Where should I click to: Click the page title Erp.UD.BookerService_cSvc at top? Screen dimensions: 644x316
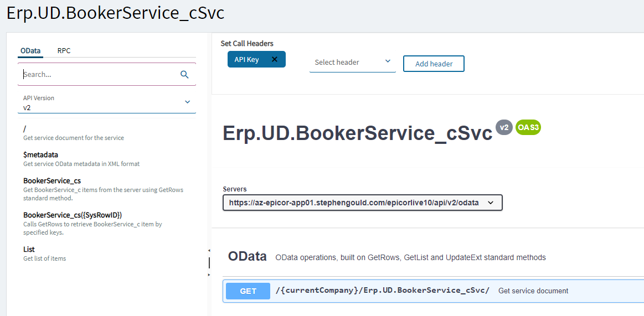(x=115, y=13)
